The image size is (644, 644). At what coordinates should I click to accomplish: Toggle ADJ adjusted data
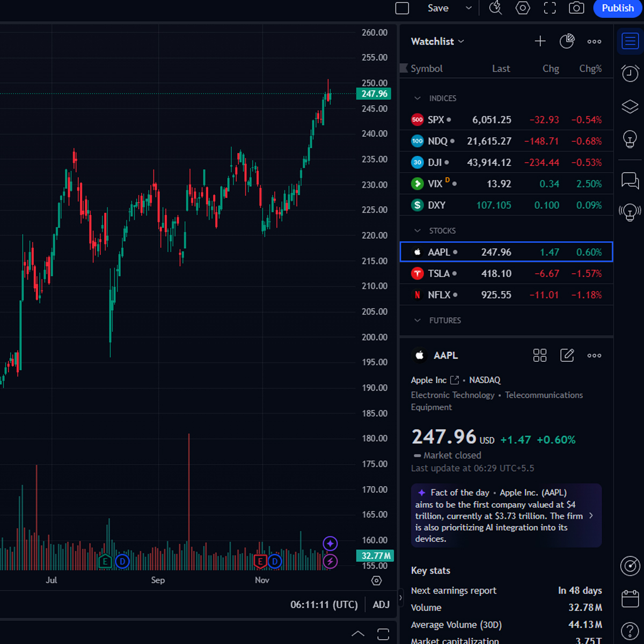381,605
